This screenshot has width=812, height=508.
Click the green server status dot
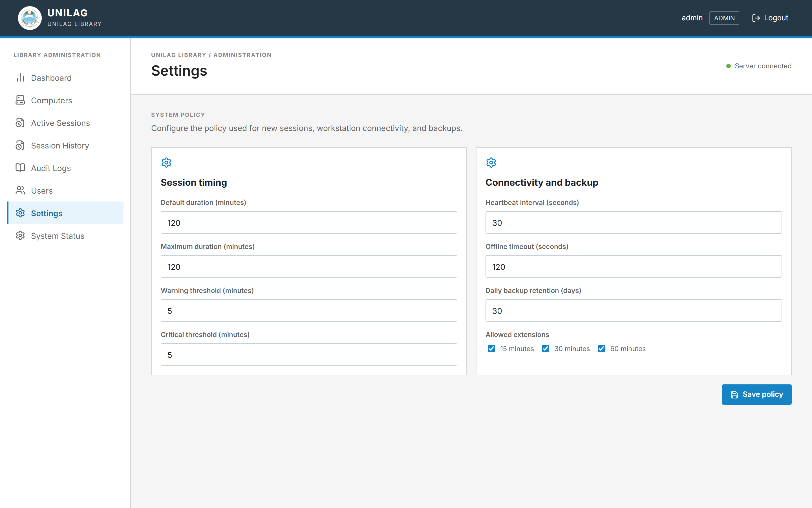pyautogui.click(x=729, y=66)
